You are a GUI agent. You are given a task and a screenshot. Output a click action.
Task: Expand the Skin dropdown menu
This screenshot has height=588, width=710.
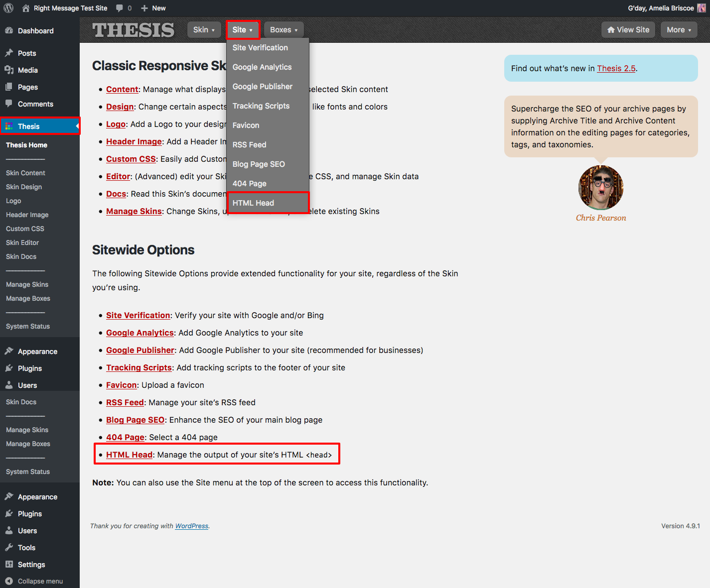point(204,30)
